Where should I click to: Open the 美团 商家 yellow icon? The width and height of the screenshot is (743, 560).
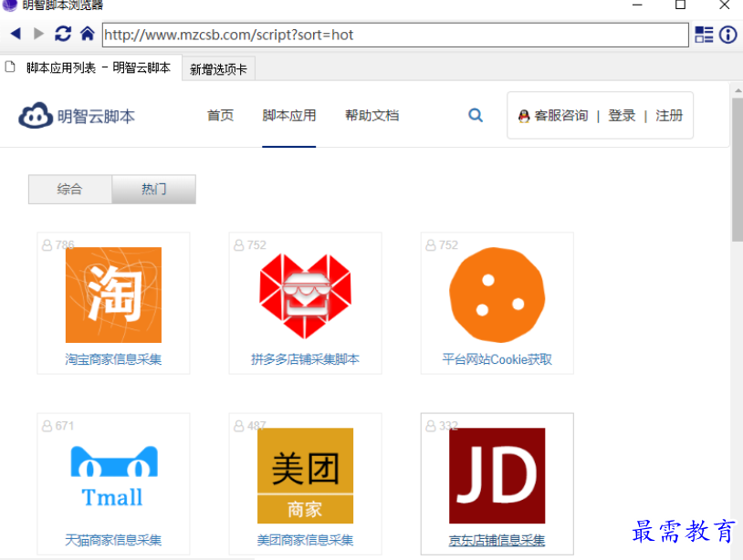coord(305,476)
